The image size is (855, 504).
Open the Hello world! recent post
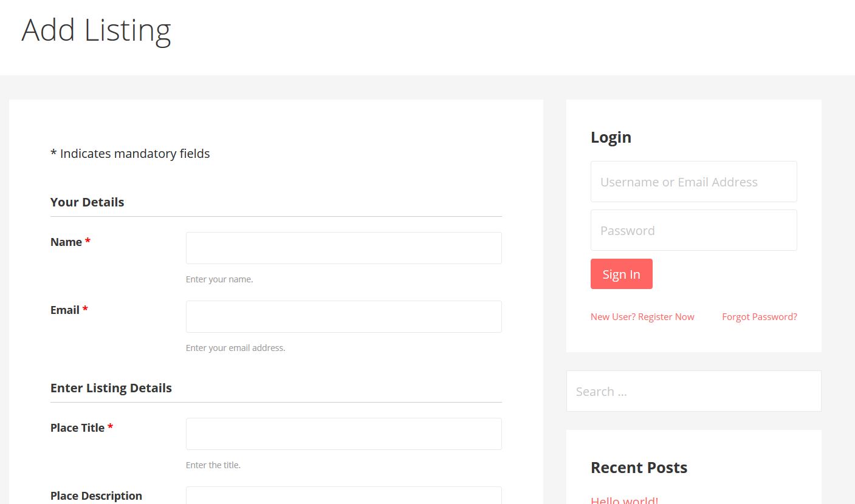(x=624, y=500)
